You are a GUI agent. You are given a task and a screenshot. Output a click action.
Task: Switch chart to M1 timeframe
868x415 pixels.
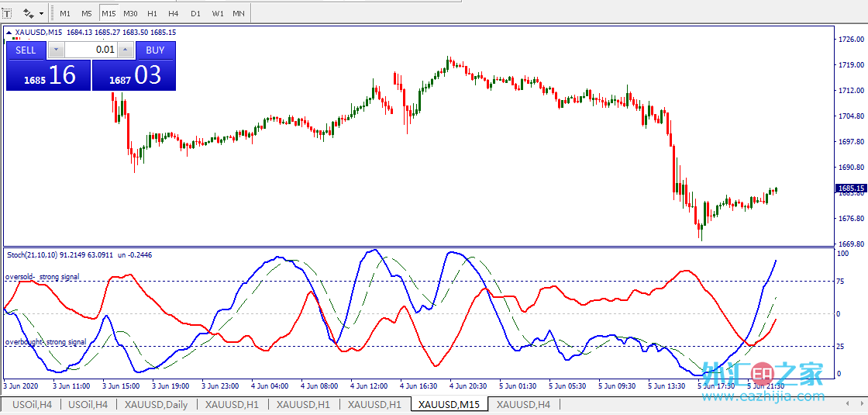[65, 12]
